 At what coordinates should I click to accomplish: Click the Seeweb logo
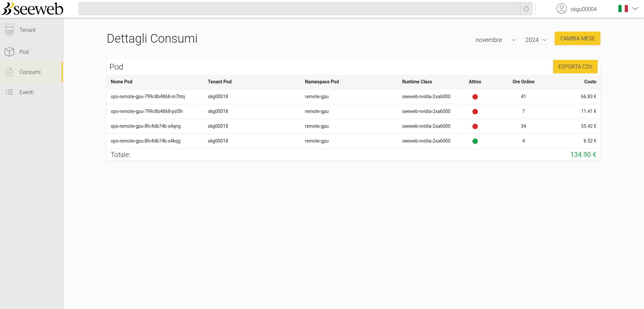32,9
